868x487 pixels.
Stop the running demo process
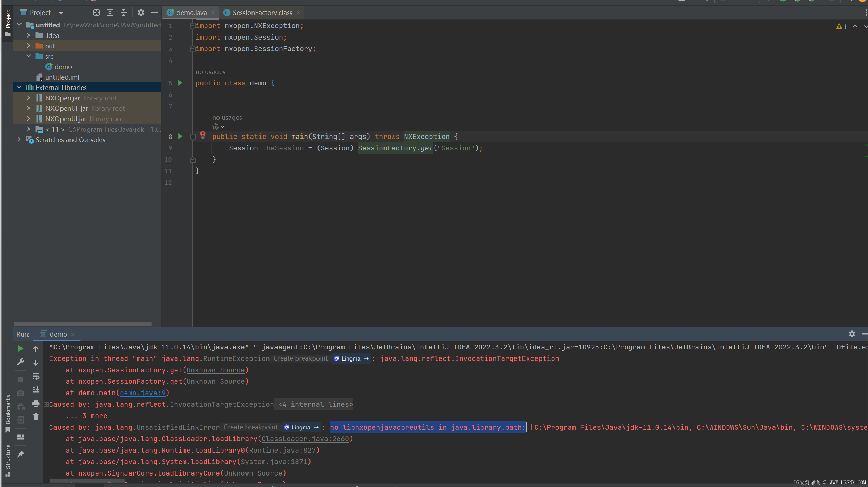pyautogui.click(x=20, y=379)
